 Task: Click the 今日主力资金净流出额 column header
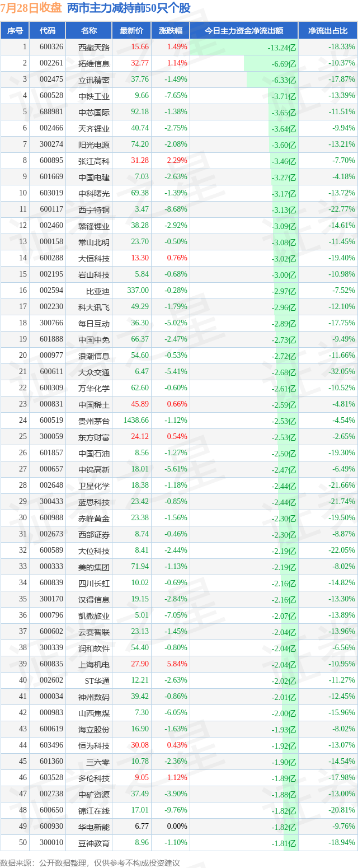[244, 31]
